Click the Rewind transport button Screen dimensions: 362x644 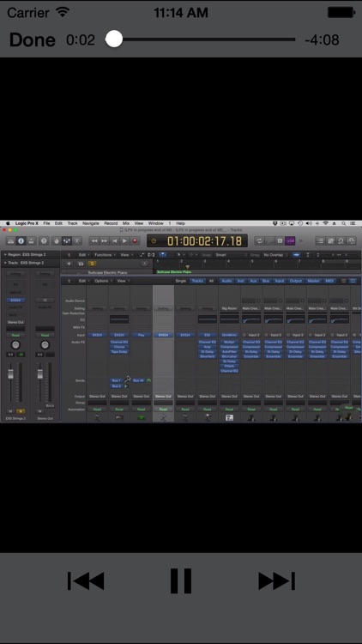coord(94,241)
